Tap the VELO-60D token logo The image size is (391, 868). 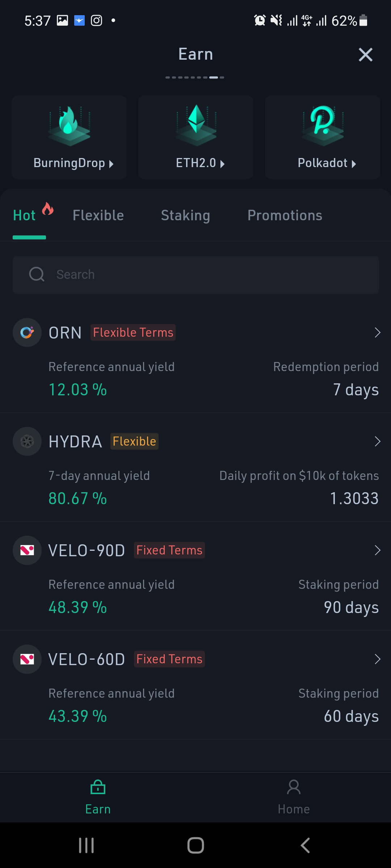click(x=27, y=659)
